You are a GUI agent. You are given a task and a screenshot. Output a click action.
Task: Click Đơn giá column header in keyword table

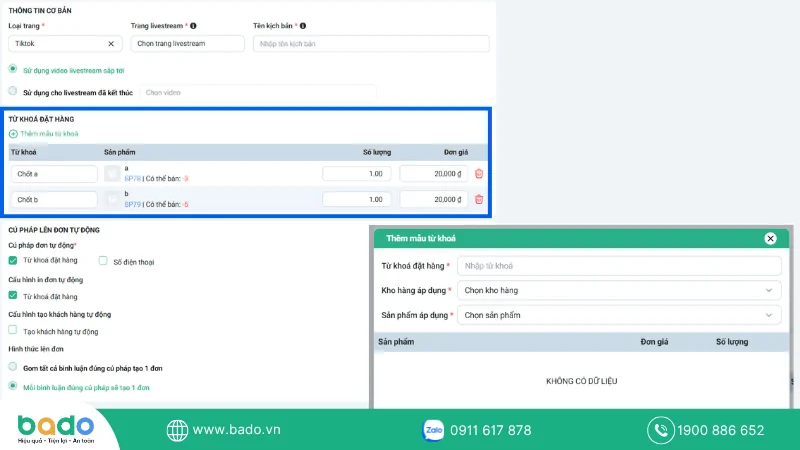point(456,152)
